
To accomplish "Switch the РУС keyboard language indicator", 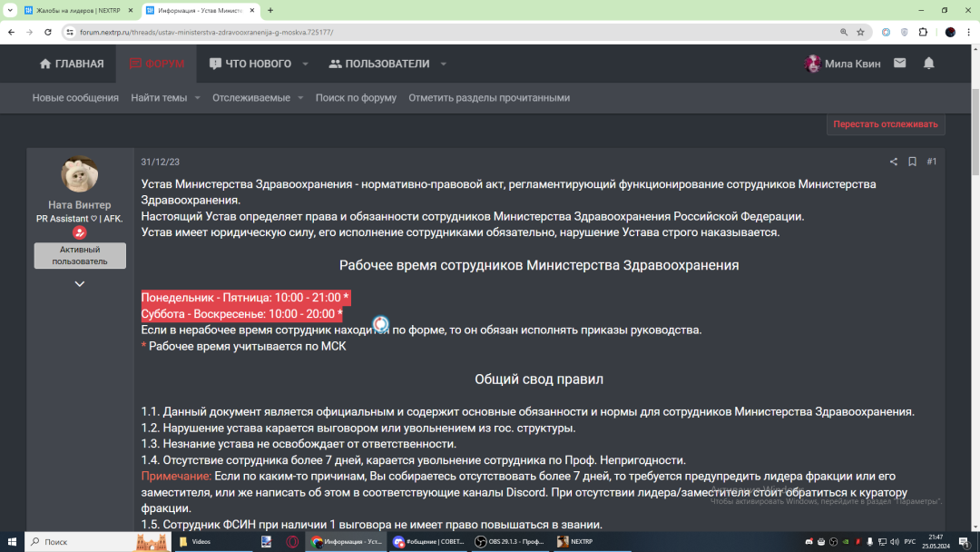I will [x=910, y=542].
